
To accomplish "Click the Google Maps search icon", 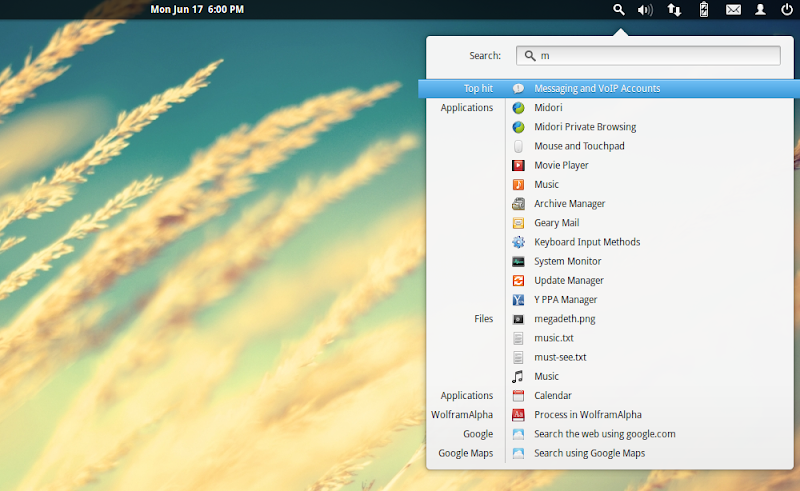I will coord(518,453).
